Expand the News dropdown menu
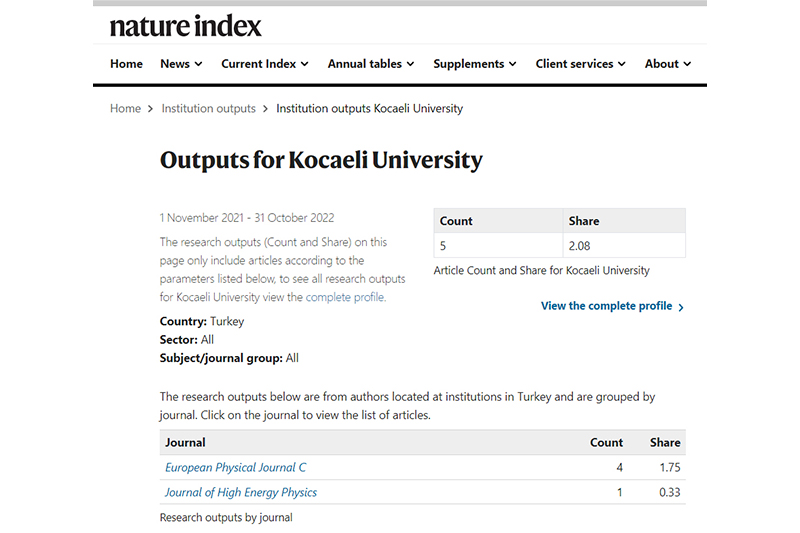Image resolution: width=800 pixels, height=533 pixels. pyautogui.click(x=181, y=64)
